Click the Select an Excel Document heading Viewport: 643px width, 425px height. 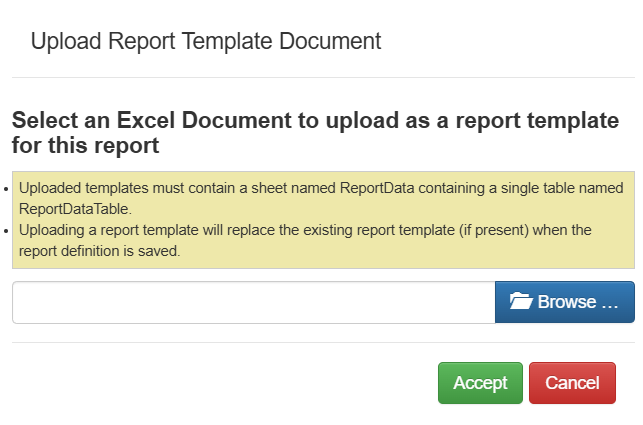click(x=315, y=133)
